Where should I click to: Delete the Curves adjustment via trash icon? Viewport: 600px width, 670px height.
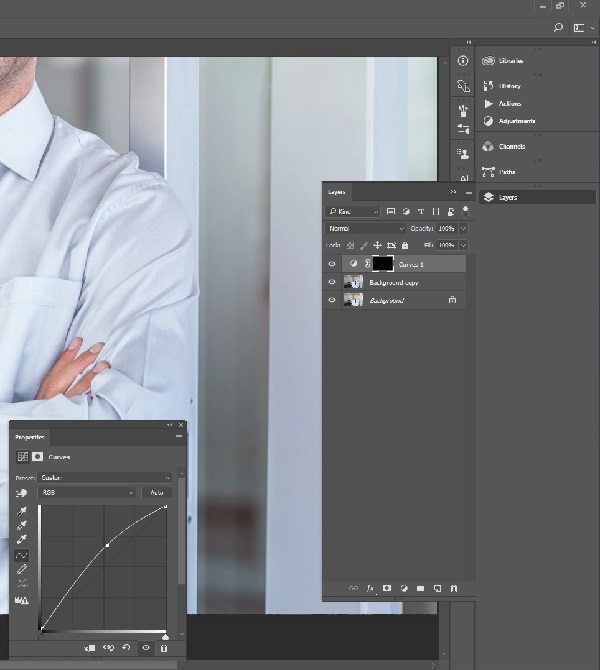[x=165, y=648]
